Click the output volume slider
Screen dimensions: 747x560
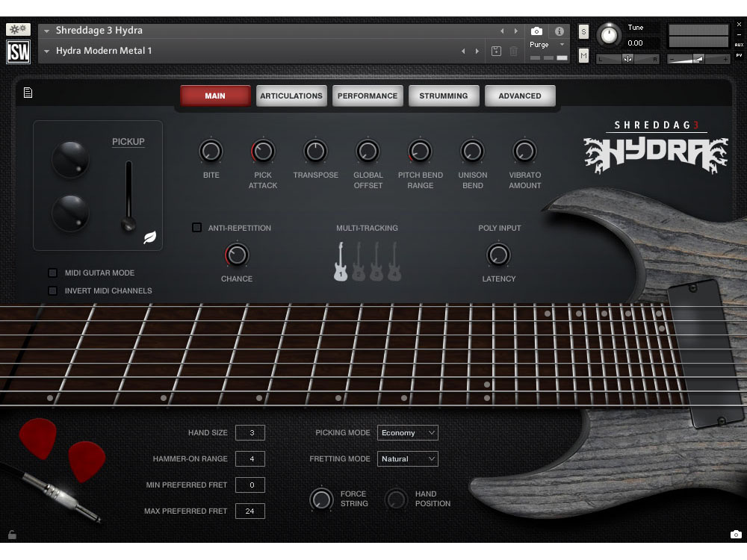pos(698,59)
